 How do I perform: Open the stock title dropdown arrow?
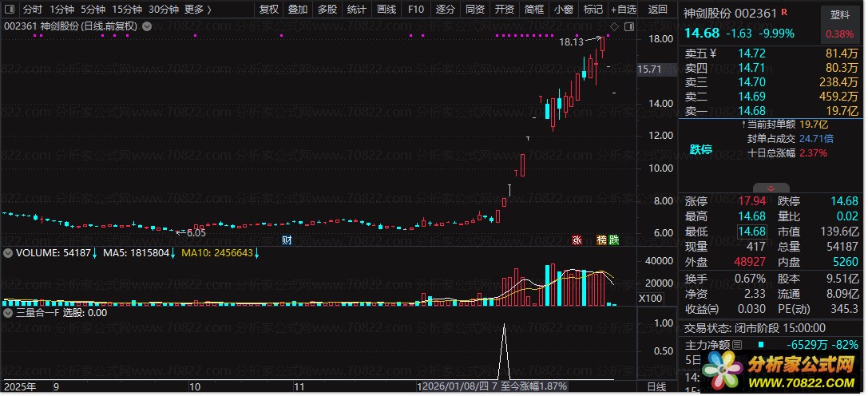(x=147, y=26)
